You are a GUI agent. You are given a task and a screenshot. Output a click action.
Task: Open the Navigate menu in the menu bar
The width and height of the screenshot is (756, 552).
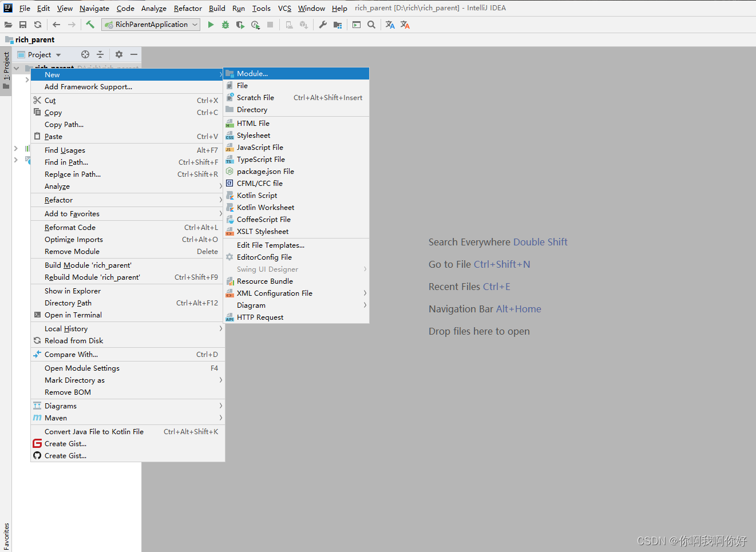coord(93,8)
